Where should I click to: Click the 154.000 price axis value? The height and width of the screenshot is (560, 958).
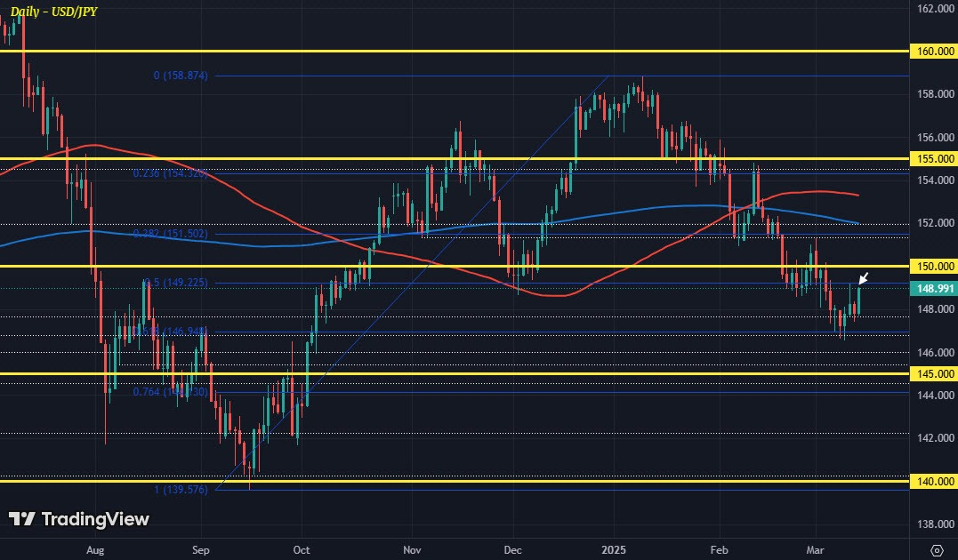936,180
